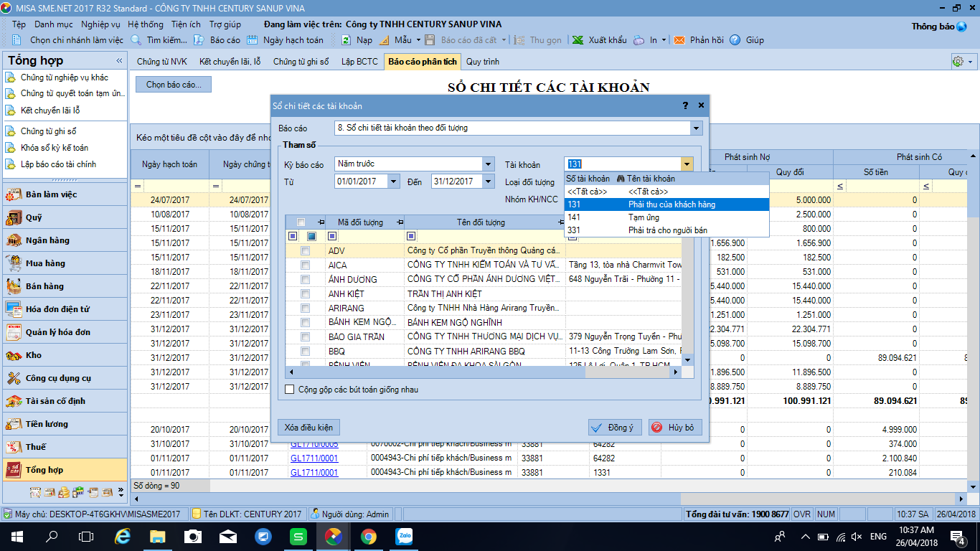Click the Xóa điều kiện button
The width and height of the screenshot is (980, 551).
click(308, 428)
